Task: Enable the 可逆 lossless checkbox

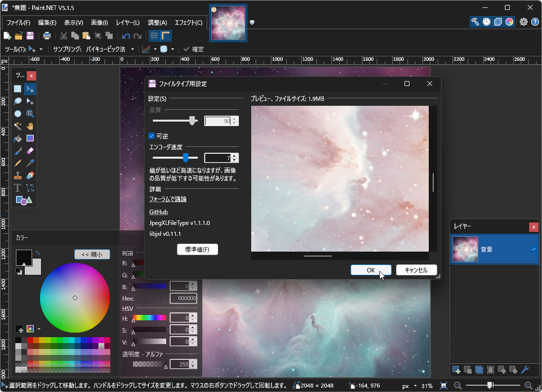Action: tap(152, 136)
